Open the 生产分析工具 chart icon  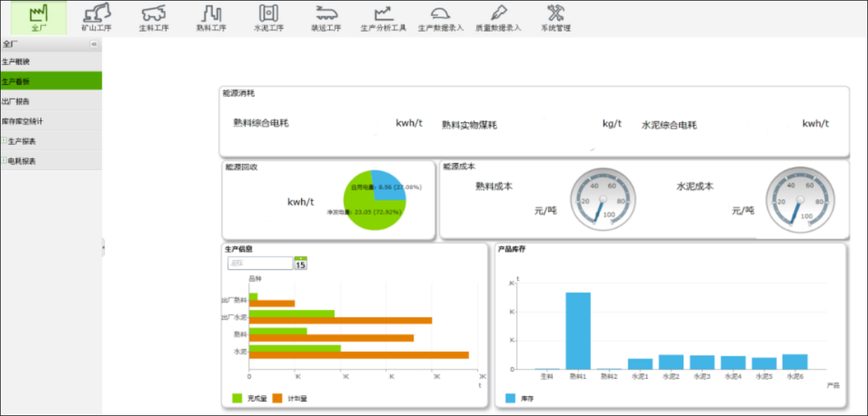pos(383,12)
